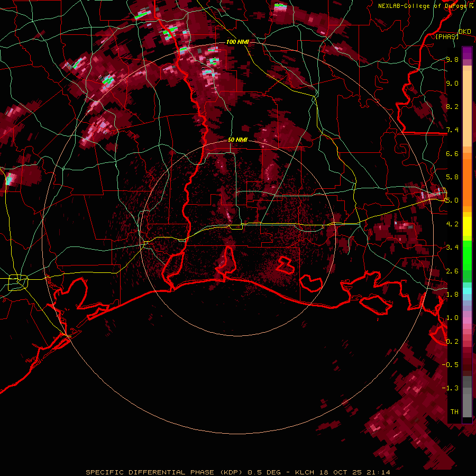Screen dimensions: 476x476
Task: Click the 7.4 value on the legend
Action: [452, 130]
